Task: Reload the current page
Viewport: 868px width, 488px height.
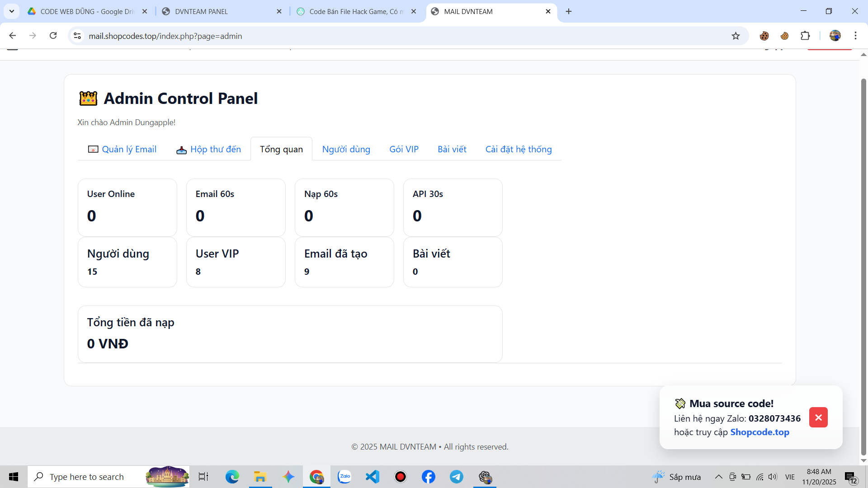Action: click(x=53, y=36)
